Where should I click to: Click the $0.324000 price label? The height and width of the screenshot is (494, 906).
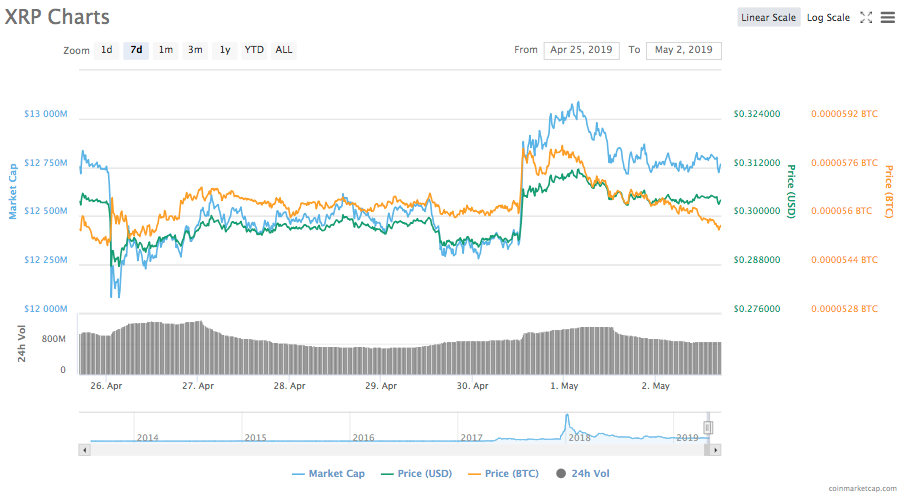757,114
